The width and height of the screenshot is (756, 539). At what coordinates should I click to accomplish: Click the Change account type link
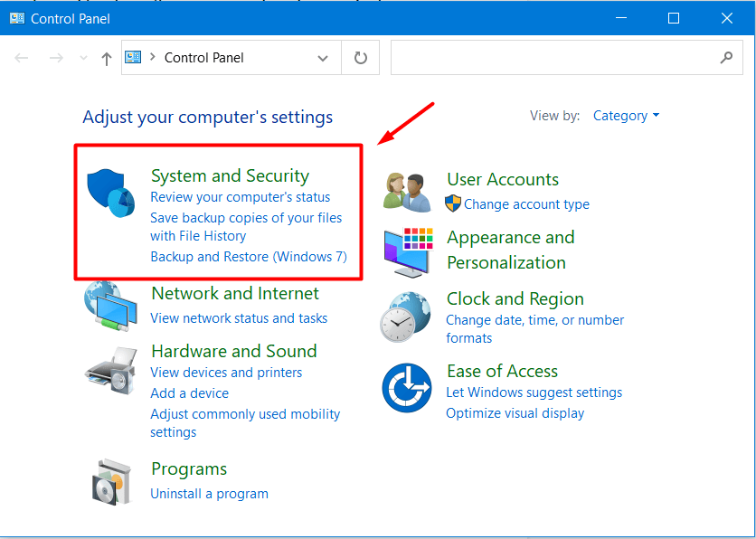526,204
